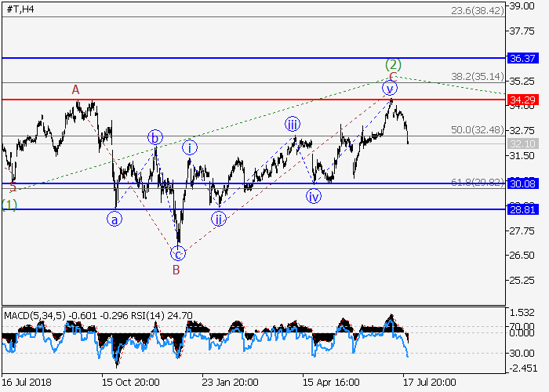Click the 23.6(38.42) Fibonacci label
549x392 pixels.
pos(475,12)
